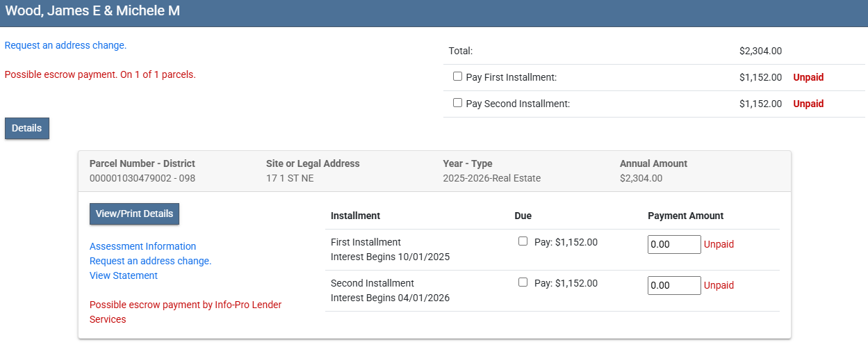Click Request an address change below Assessment Information

pyautogui.click(x=150, y=261)
